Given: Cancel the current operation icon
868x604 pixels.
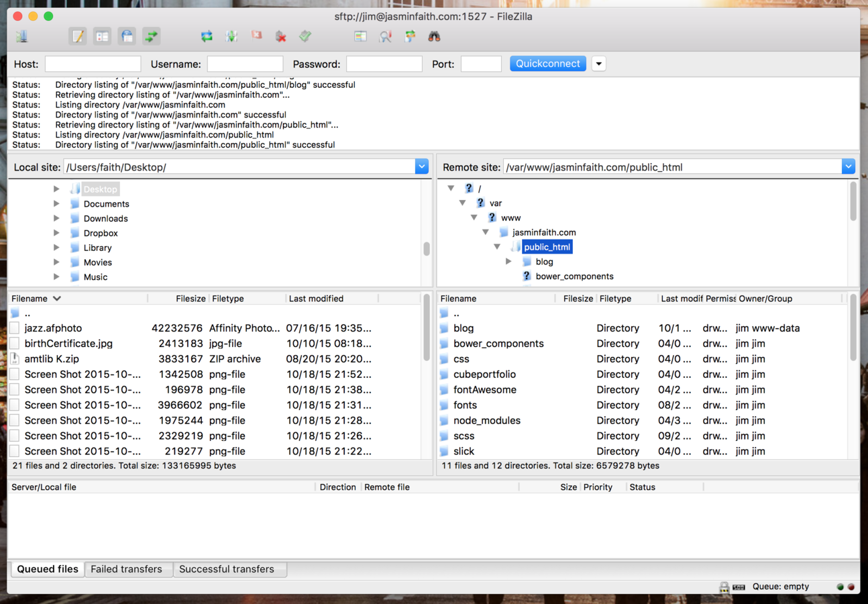Looking at the screenshot, I should click(256, 36).
